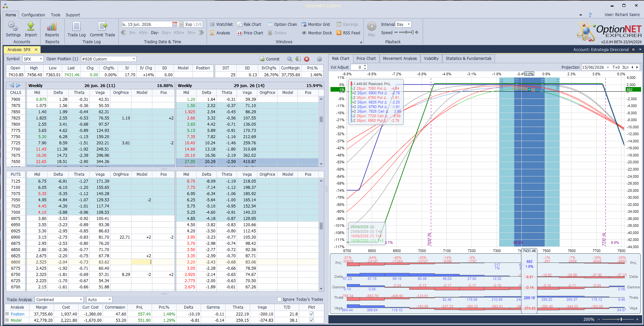Click the help question mark icon
The height and width of the screenshot is (326, 644).
[x=590, y=15]
